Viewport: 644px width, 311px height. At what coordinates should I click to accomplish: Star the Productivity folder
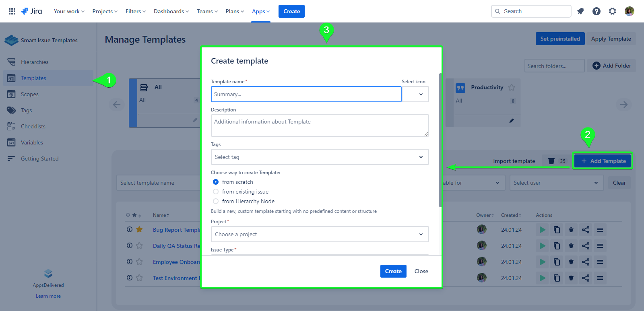point(512,87)
